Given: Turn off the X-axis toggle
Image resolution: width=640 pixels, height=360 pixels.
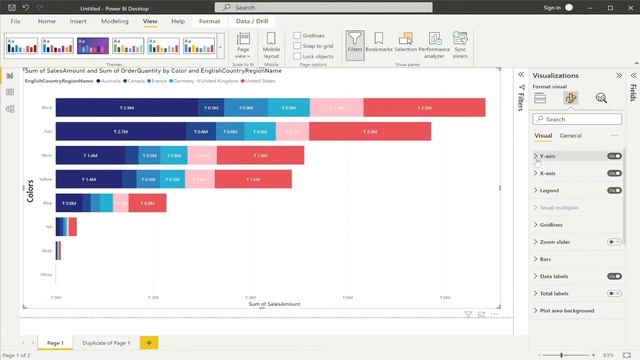Looking at the screenshot, I should point(614,173).
